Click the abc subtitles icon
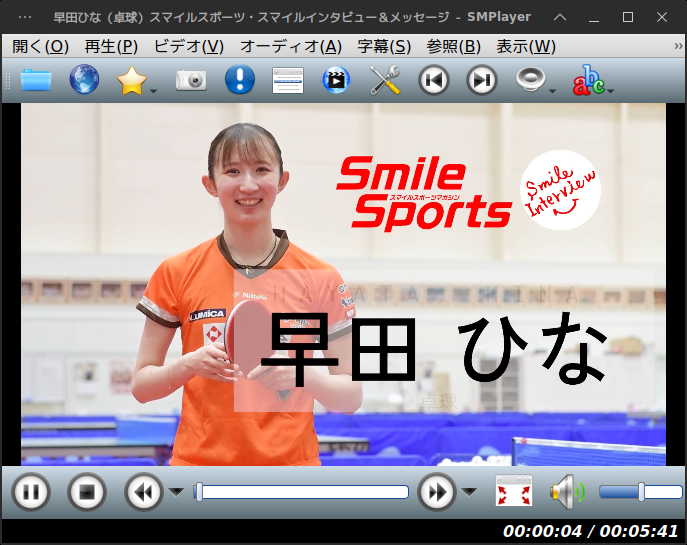The height and width of the screenshot is (545, 687). 588,80
